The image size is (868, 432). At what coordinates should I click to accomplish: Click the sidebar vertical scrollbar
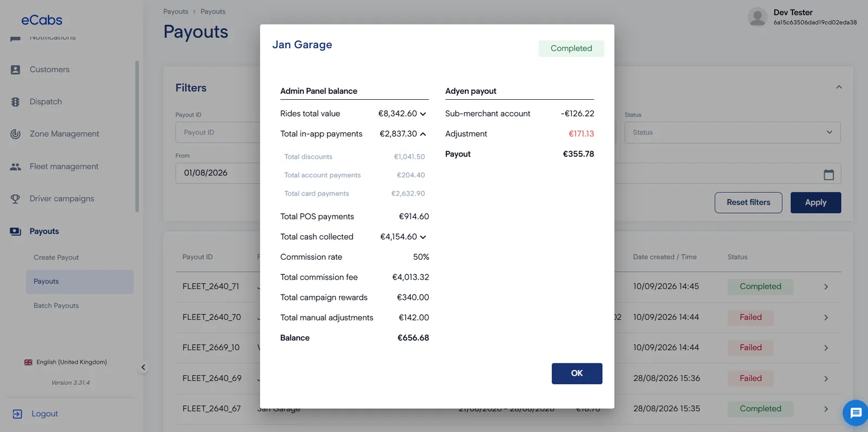[x=137, y=136]
